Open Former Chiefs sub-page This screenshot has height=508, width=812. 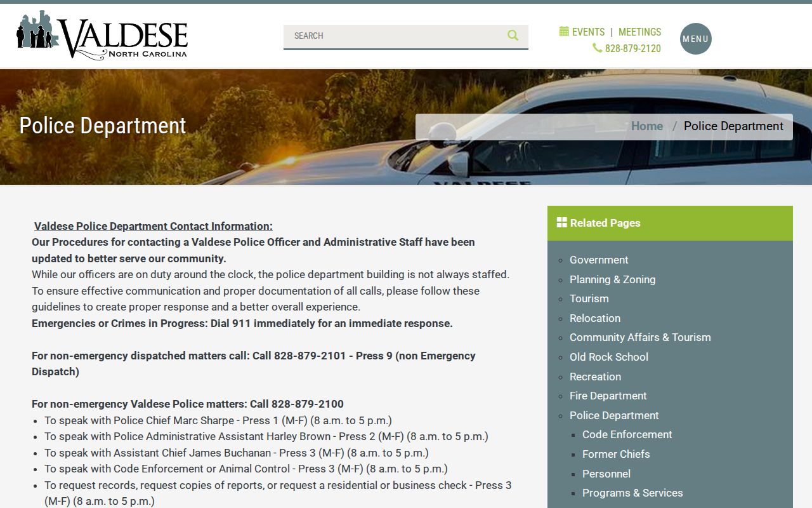616,454
